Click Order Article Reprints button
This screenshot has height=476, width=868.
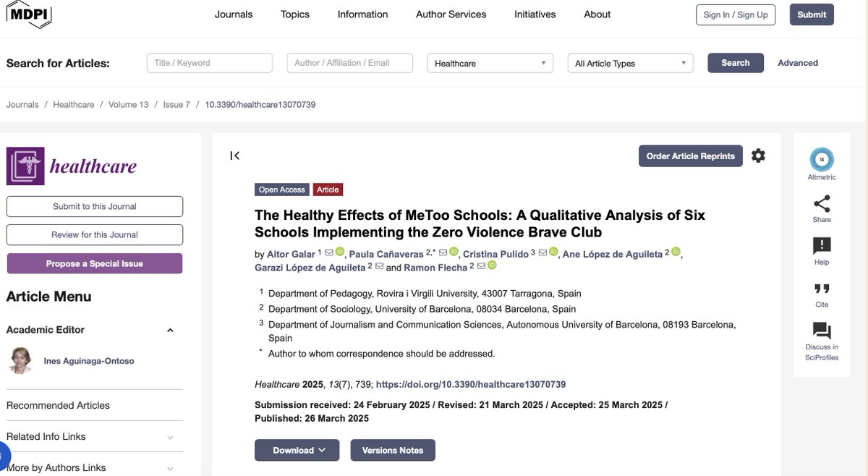pos(690,156)
